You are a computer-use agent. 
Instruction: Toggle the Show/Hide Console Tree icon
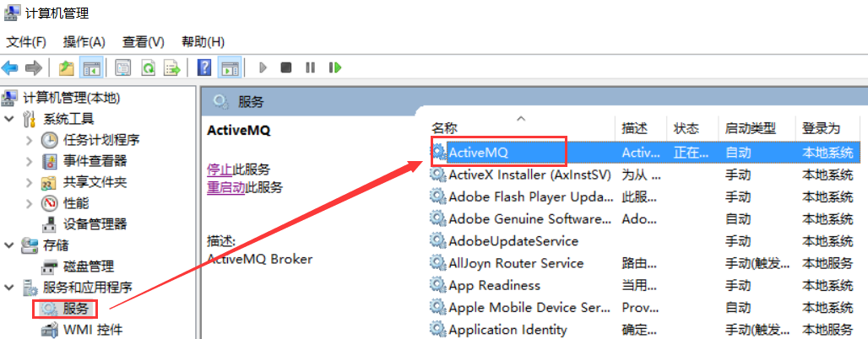point(91,68)
